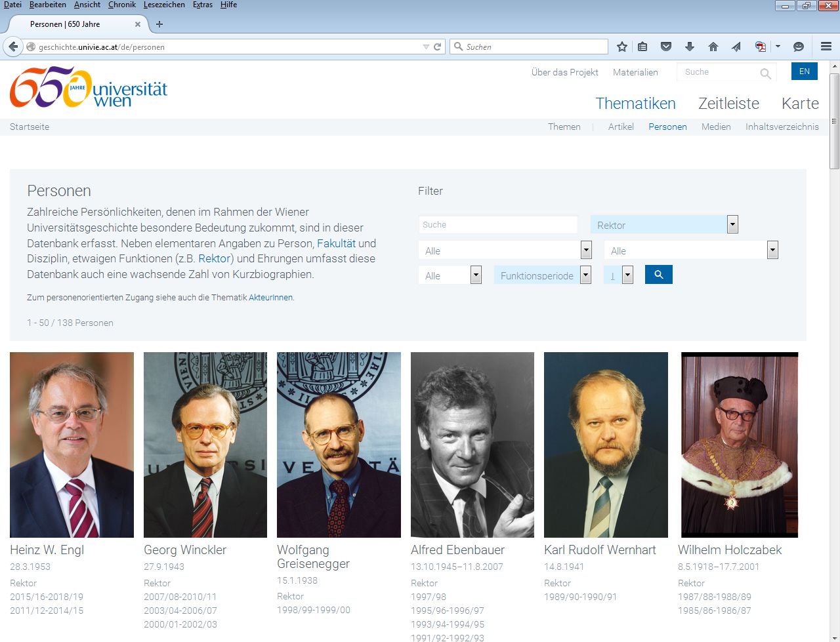This screenshot has height=642, width=840.
Task: Click the bookmark star icon
Action: coord(622,47)
